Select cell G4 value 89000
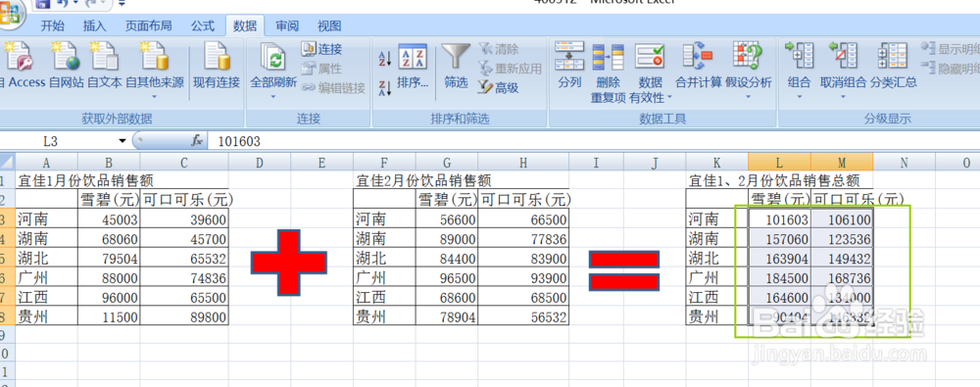This screenshot has height=387, width=980. (447, 238)
